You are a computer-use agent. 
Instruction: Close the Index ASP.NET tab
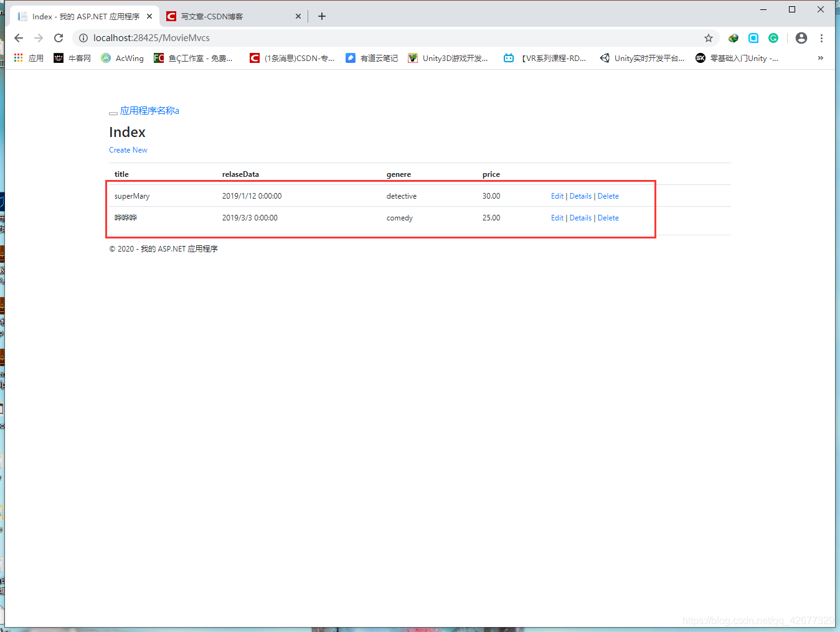[149, 16]
